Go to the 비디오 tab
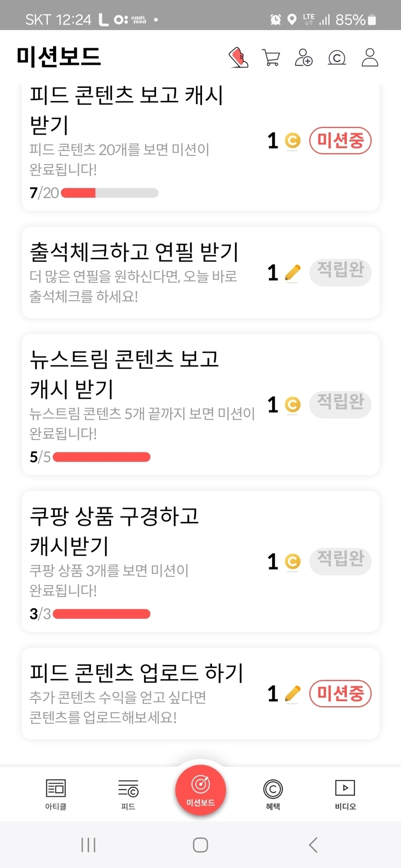Viewport: 401px width, 868px height. coord(345,794)
